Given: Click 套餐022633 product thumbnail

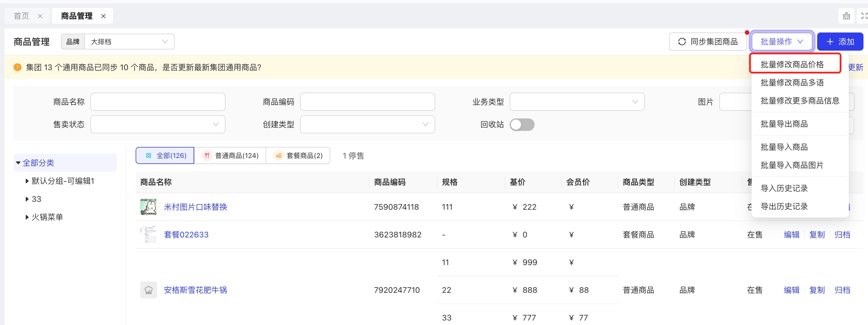Looking at the screenshot, I should (148, 235).
